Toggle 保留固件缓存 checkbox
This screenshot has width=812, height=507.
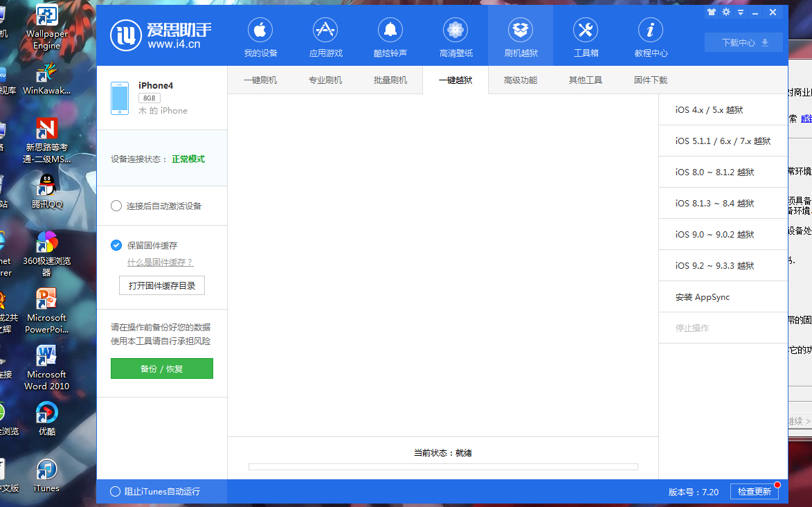tap(116, 245)
